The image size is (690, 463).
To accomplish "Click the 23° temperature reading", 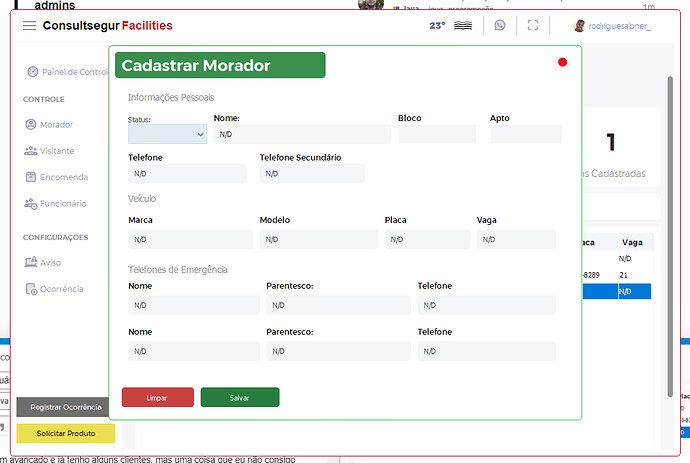I will point(437,26).
